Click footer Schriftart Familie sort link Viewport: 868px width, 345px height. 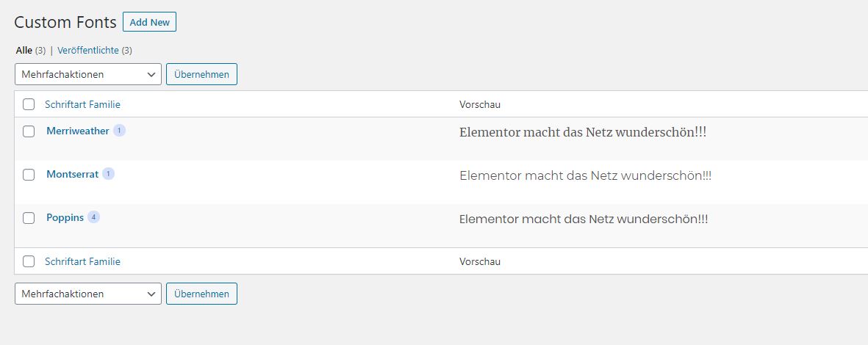(82, 261)
